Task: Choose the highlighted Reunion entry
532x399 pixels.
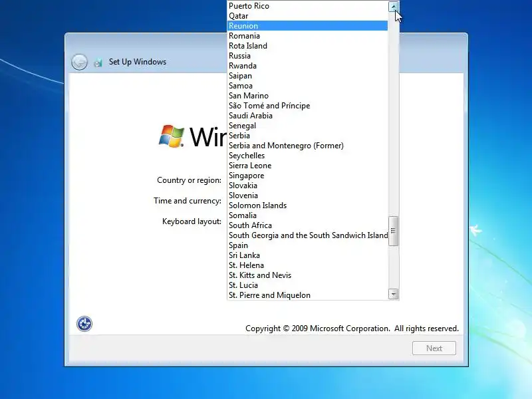Action: point(307,26)
